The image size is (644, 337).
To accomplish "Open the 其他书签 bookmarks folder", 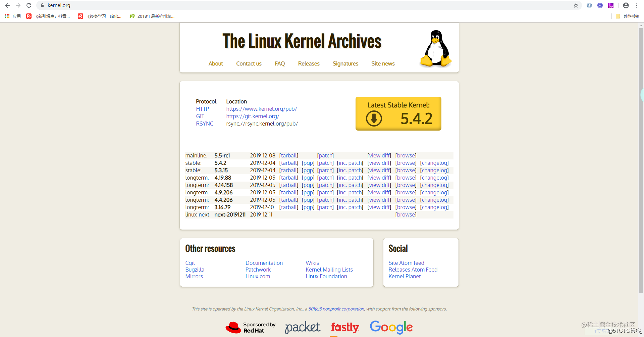I will tap(628, 16).
